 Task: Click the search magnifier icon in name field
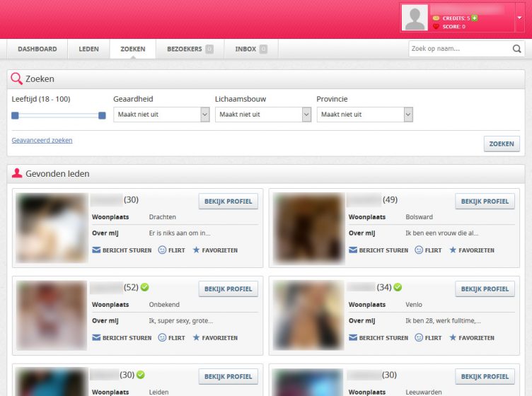[x=517, y=49]
